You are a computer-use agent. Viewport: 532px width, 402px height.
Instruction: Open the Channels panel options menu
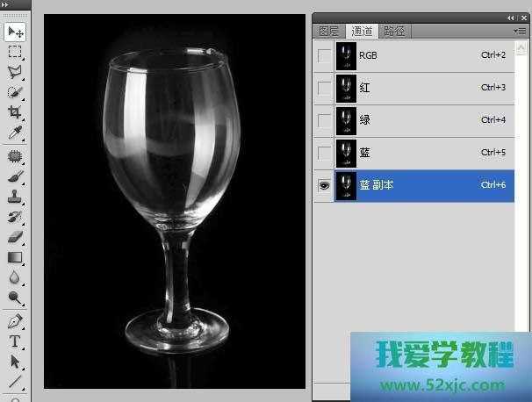tap(521, 31)
